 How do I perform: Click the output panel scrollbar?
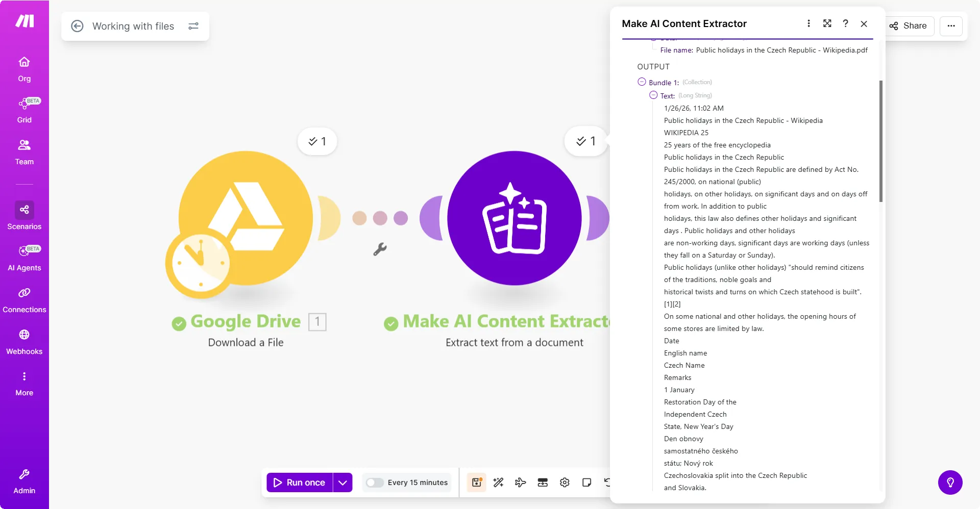(881, 141)
